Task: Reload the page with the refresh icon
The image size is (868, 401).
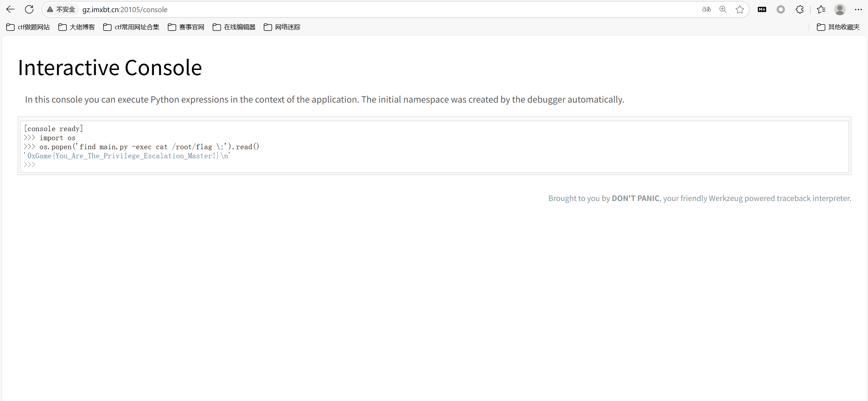Action: point(29,9)
